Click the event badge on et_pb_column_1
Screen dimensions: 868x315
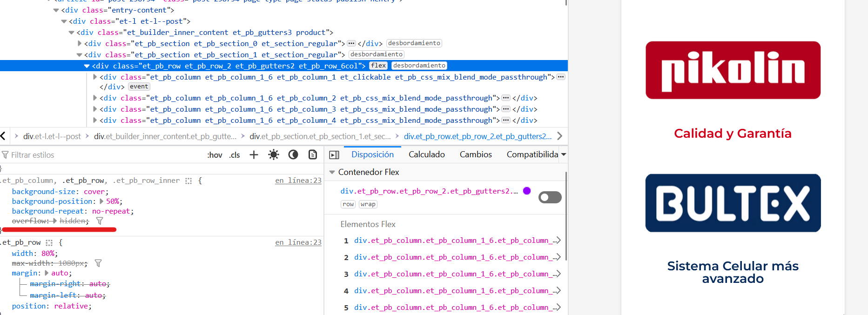click(x=139, y=87)
